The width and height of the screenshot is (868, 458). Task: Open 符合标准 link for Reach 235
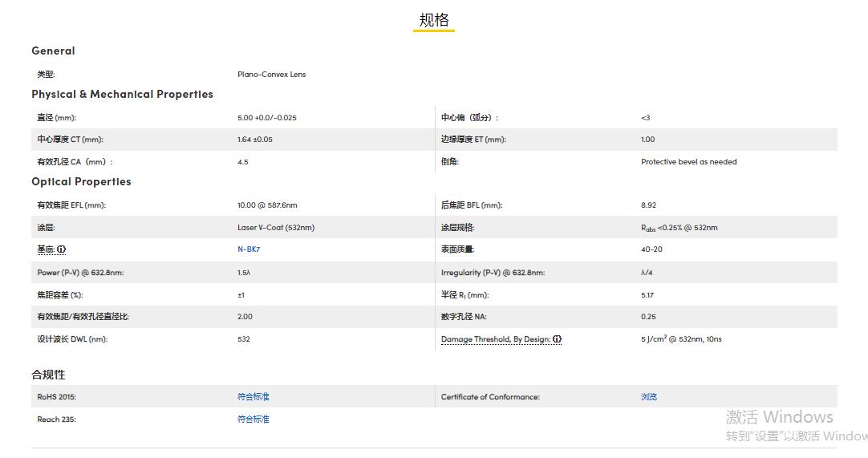[x=254, y=419]
